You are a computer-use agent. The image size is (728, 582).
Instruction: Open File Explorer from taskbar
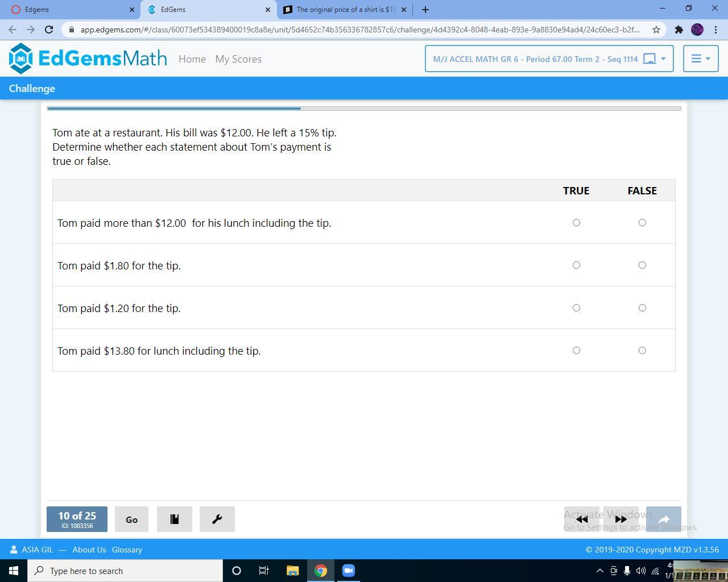pos(292,571)
